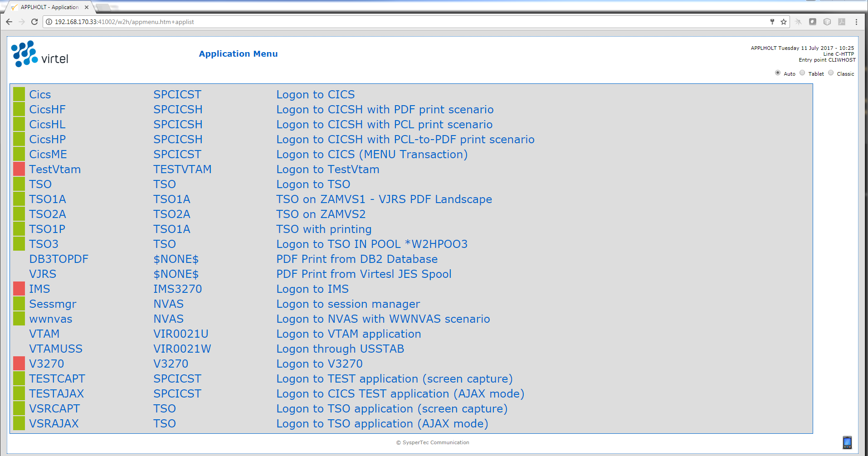The height and width of the screenshot is (456, 868).
Task: Open the CicsME application link
Action: pos(48,154)
